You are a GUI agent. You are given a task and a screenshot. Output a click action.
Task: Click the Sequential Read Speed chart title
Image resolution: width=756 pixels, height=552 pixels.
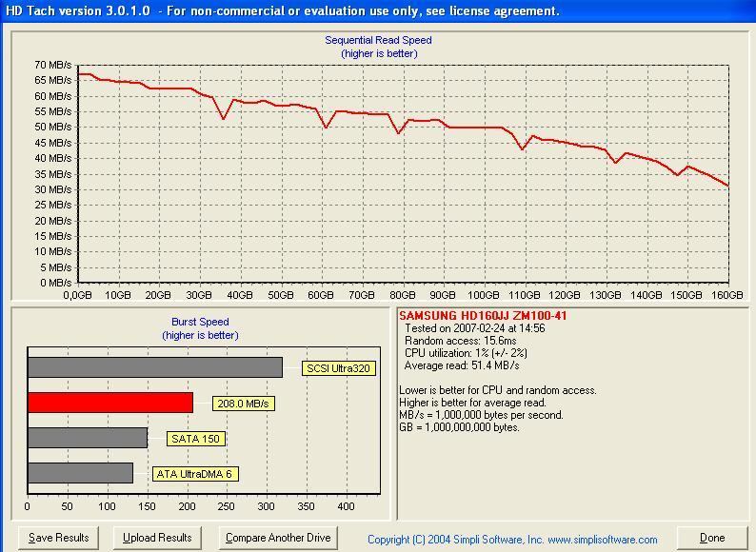pyautogui.click(x=379, y=40)
